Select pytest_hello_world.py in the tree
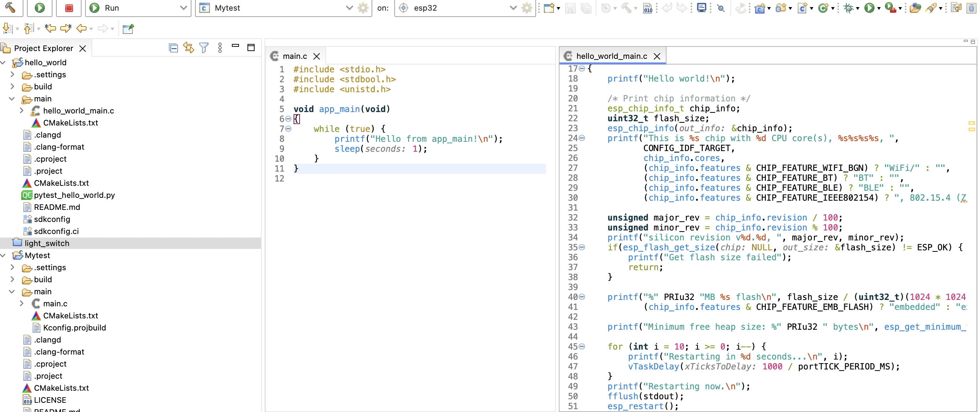Viewport: 980px width, 412px height. point(74,195)
